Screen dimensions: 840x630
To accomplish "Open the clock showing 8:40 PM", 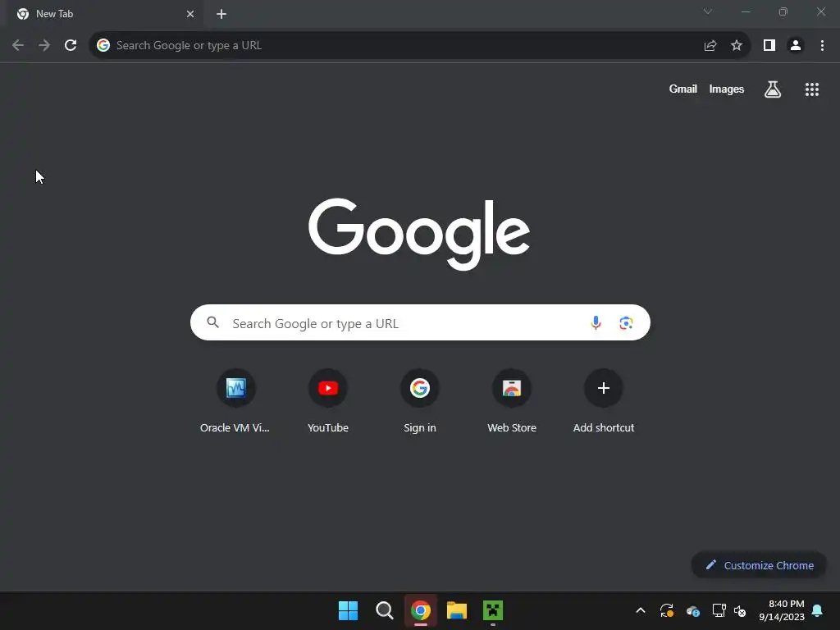I will click(782, 610).
